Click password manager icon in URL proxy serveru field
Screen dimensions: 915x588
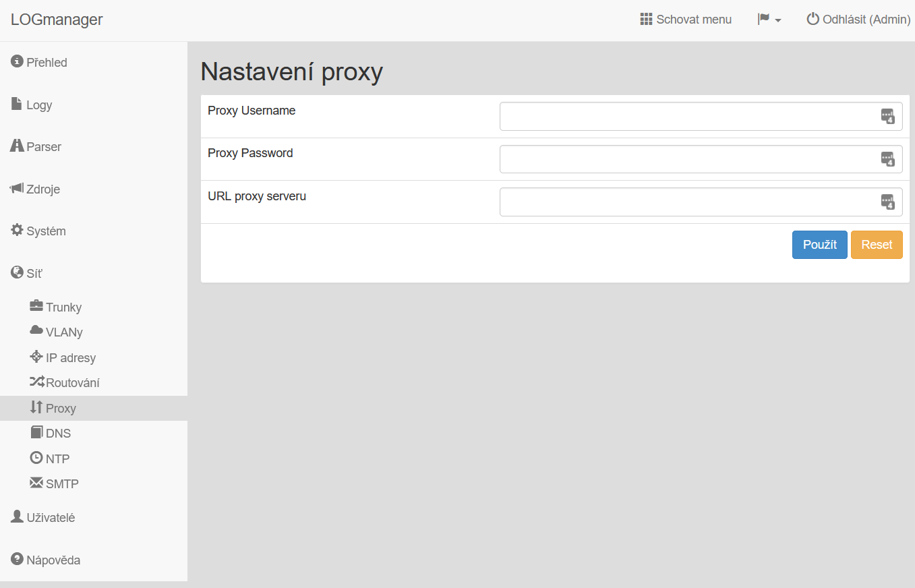(888, 202)
